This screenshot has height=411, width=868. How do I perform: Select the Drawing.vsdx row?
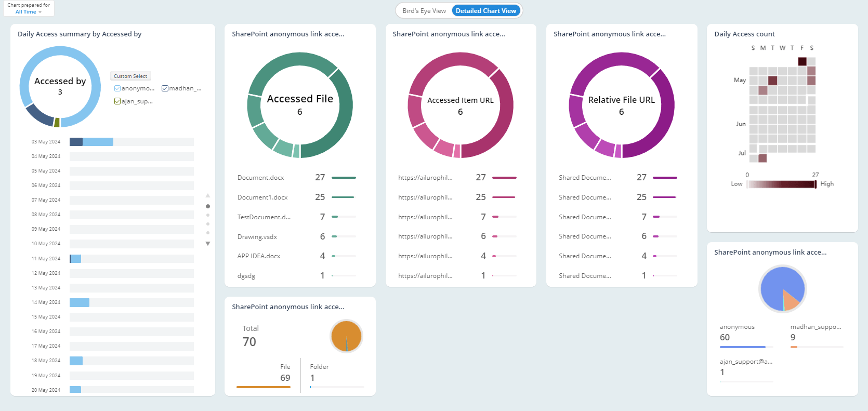tap(297, 236)
